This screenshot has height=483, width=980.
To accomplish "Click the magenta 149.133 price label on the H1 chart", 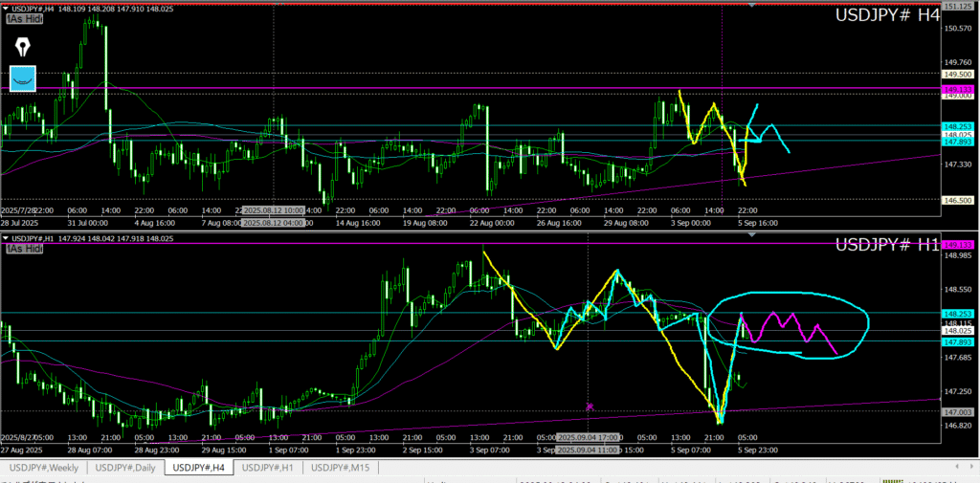I will (x=958, y=244).
